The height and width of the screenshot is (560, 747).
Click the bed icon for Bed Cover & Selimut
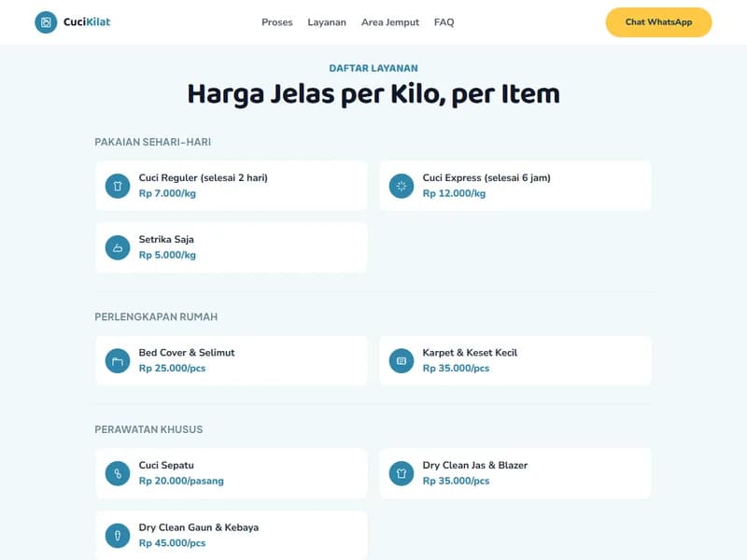(x=118, y=361)
